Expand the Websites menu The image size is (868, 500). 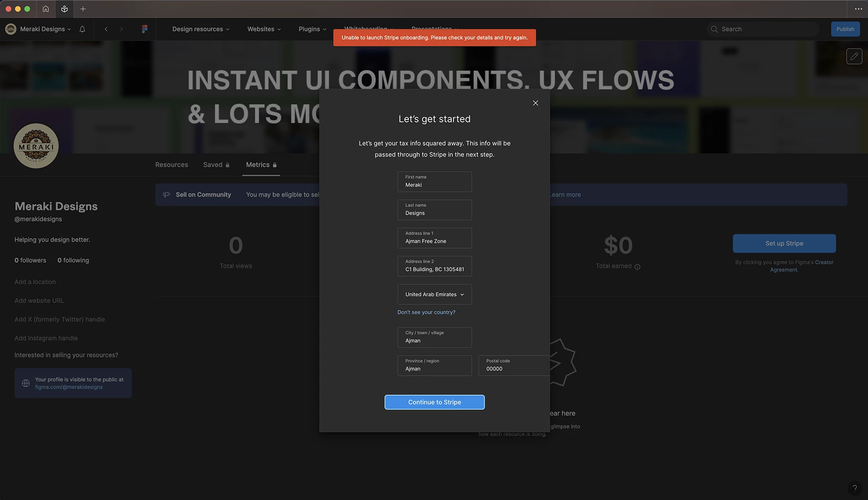click(264, 29)
